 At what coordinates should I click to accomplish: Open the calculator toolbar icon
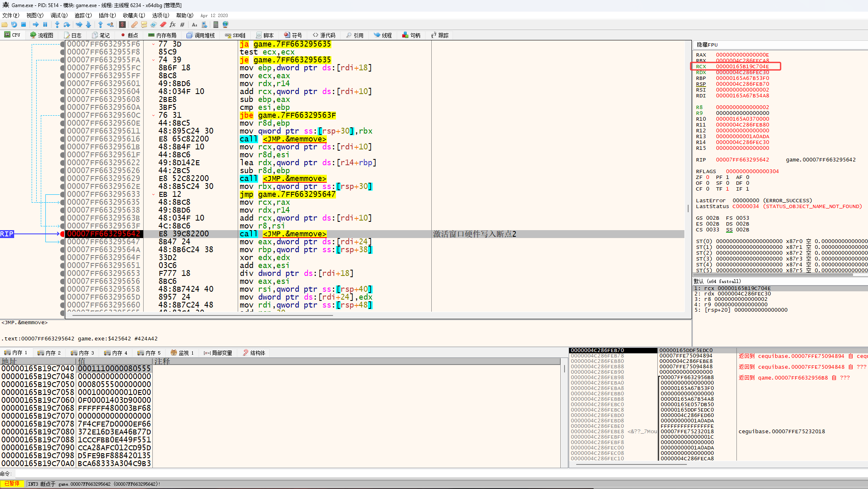tap(216, 25)
